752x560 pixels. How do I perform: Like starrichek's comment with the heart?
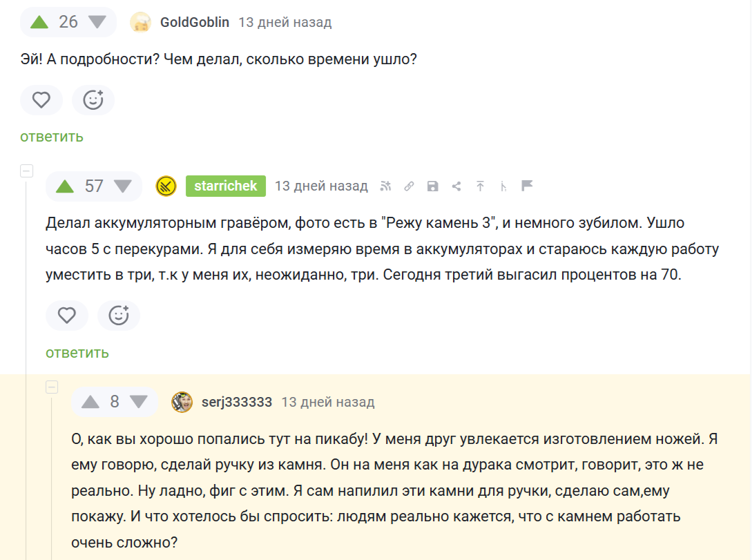coord(67,316)
